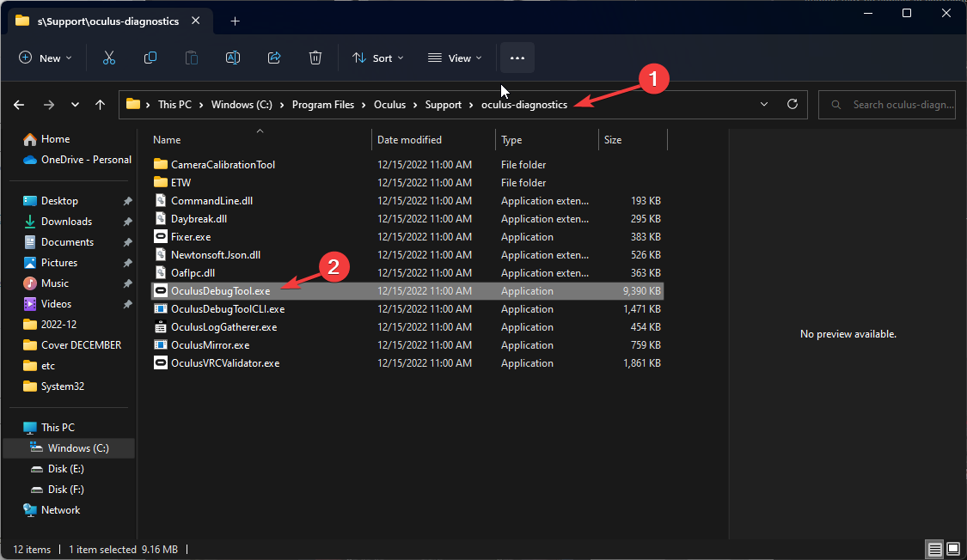Click the oculus-diagnostics breadcrumb
The image size is (967, 560).
pyautogui.click(x=524, y=105)
